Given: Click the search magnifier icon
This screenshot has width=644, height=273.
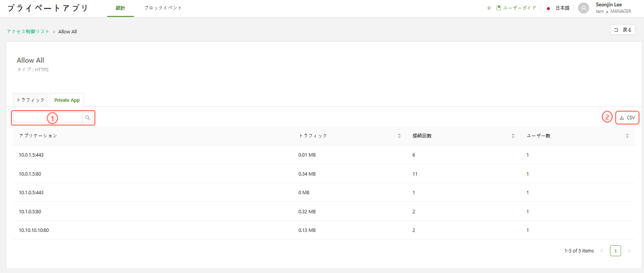Looking at the screenshot, I should [x=88, y=118].
